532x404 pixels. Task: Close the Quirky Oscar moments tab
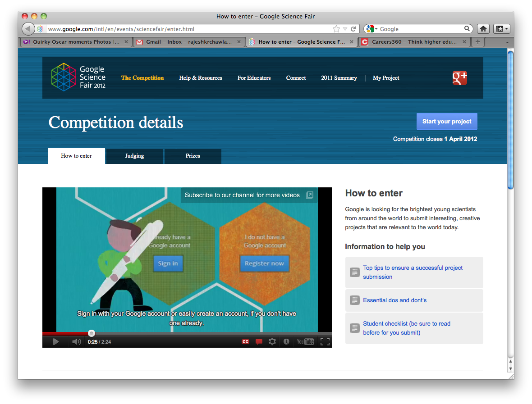[x=126, y=42]
